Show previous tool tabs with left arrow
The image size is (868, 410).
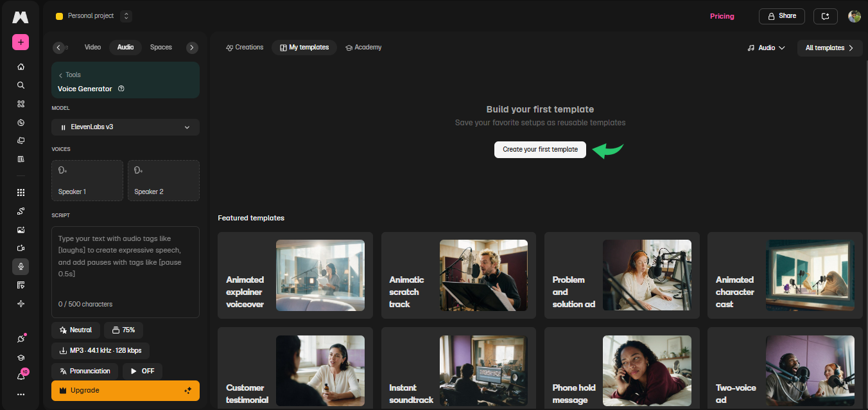click(x=59, y=48)
